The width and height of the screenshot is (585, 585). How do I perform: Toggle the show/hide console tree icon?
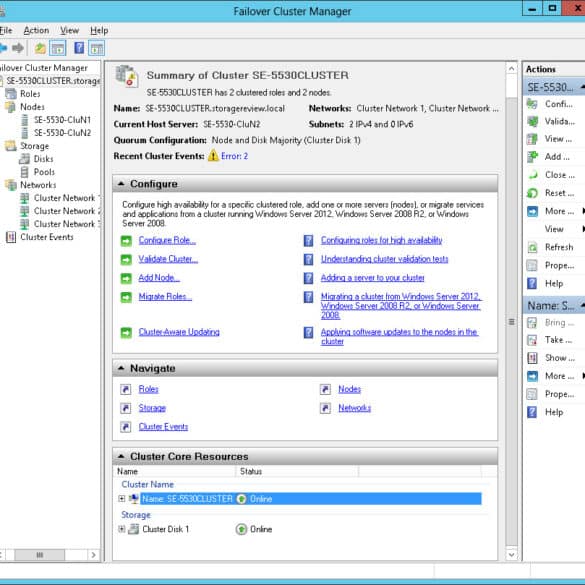point(58,48)
